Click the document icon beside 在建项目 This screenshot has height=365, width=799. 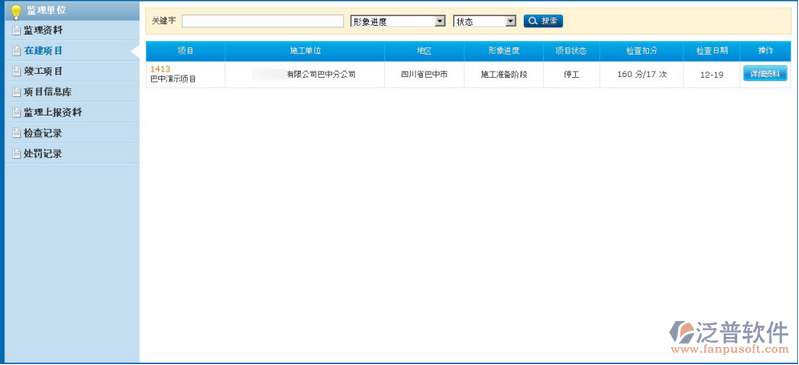coord(17,51)
